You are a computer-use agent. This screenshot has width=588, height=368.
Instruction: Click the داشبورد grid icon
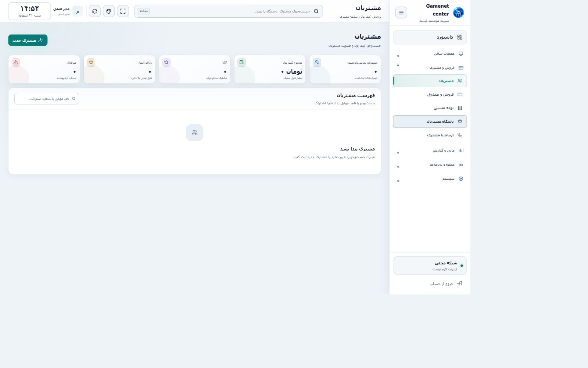coord(460,37)
